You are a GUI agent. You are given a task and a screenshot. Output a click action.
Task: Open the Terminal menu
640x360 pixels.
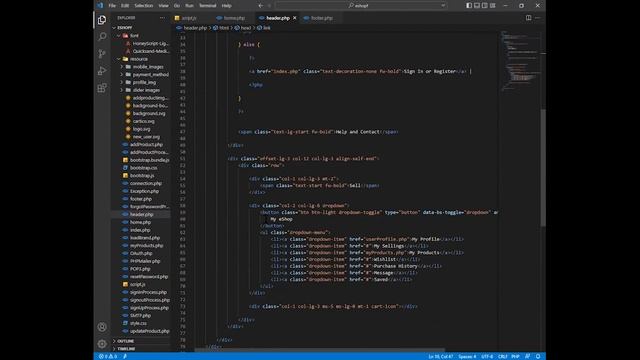pyautogui.click(x=208, y=6)
